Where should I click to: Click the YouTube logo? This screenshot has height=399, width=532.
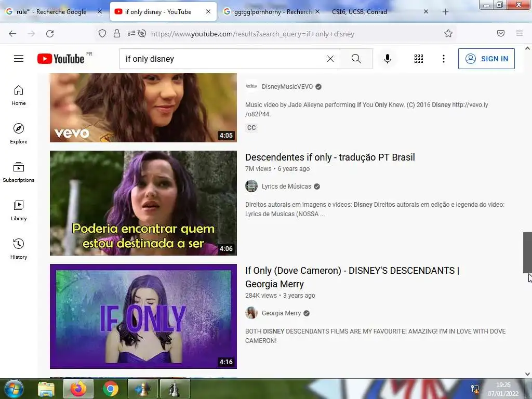pos(61,59)
